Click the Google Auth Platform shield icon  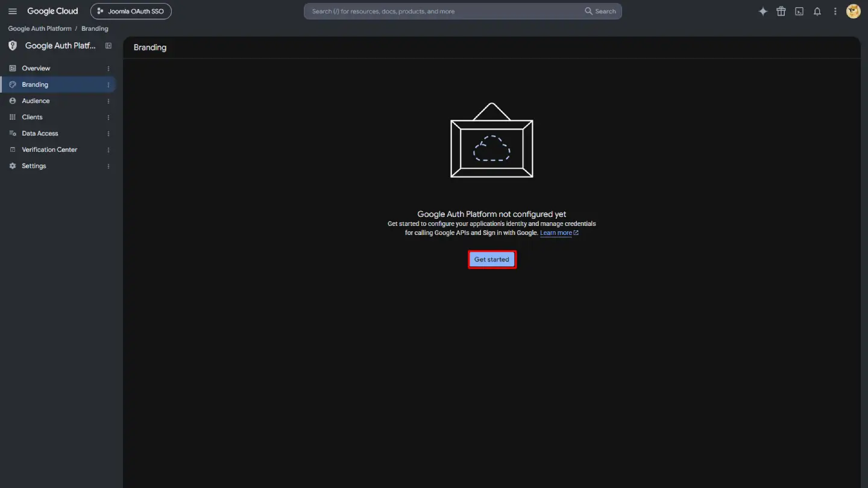tap(13, 46)
